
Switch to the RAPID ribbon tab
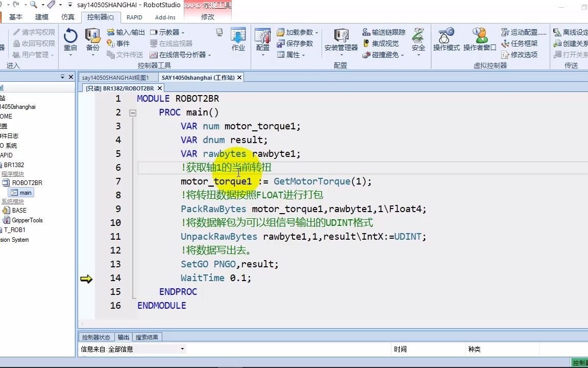134,17
